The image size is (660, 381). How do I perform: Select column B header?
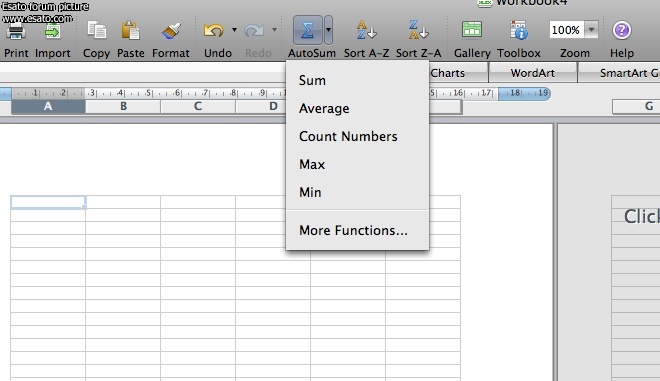123,106
